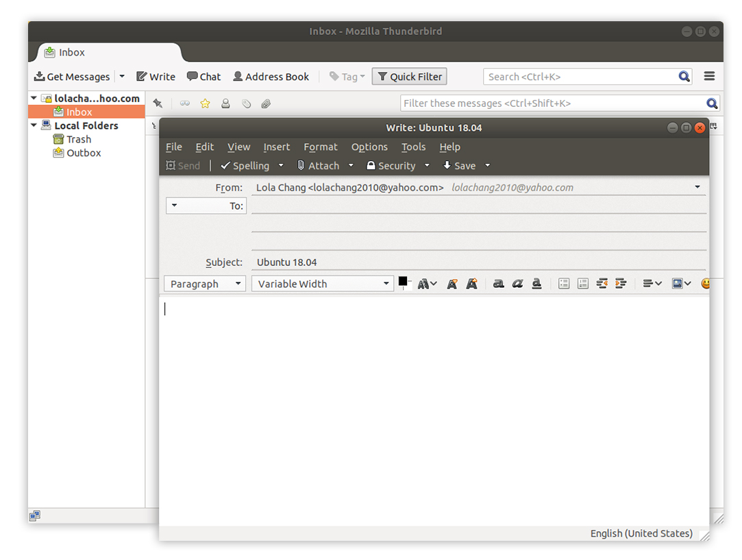Viewport: 742px width, 560px height.
Task: Click the global search magnifier icon
Action: click(684, 77)
